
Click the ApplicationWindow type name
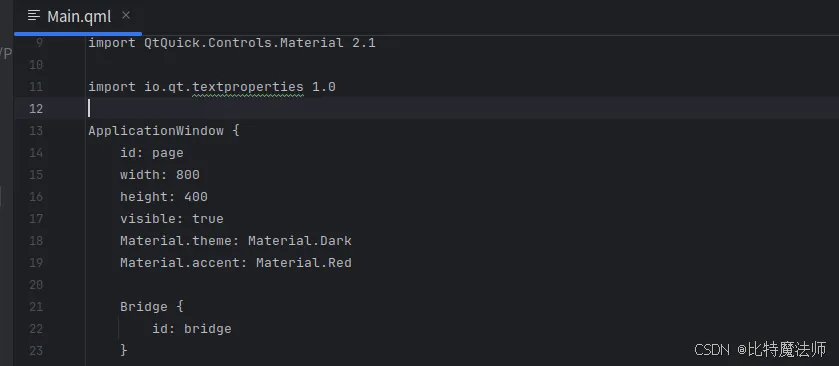coord(156,131)
